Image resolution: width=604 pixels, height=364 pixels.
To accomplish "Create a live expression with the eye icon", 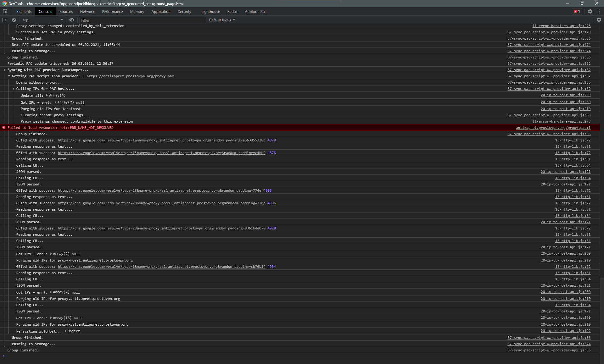I will pyautogui.click(x=72, y=20).
